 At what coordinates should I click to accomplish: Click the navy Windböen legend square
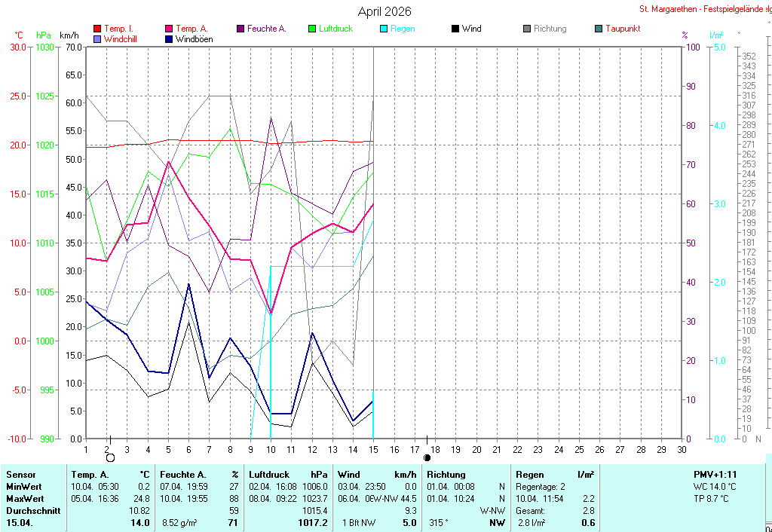pyautogui.click(x=169, y=39)
